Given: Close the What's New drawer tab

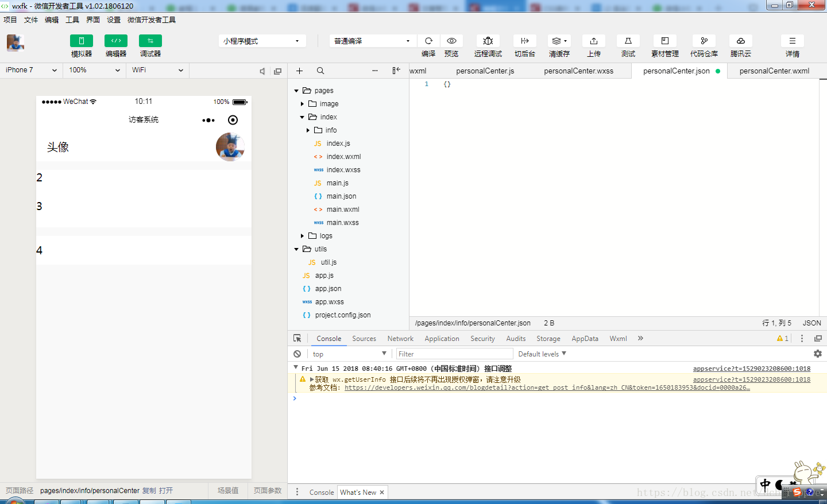Looking at the screenshot, I should [x=382, y=493].
